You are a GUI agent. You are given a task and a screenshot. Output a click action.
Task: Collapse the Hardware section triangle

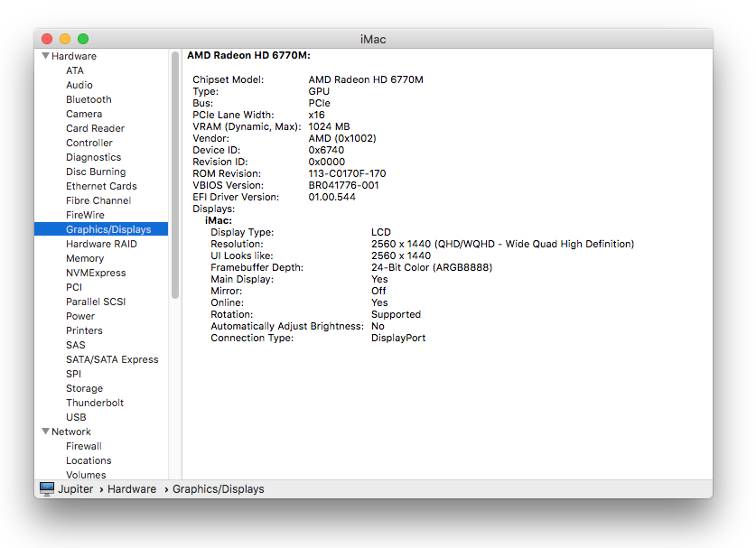point(46,56)
